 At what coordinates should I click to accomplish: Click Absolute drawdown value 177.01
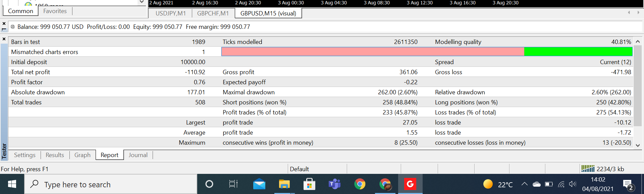(x=196, y=92)
